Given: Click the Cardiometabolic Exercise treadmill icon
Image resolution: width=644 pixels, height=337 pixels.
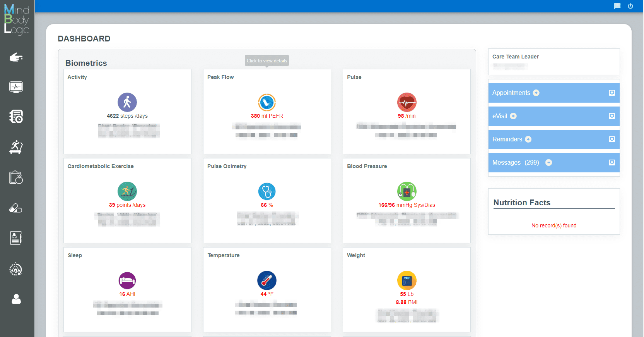Looking at the screenshot, I should point(127,191).
